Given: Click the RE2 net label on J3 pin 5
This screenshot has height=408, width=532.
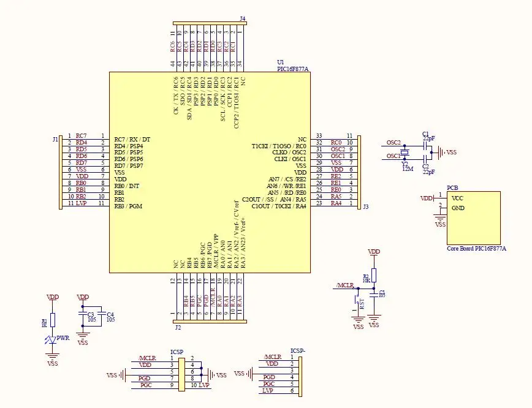Looking at the screenshot, I should coord(336,176).
